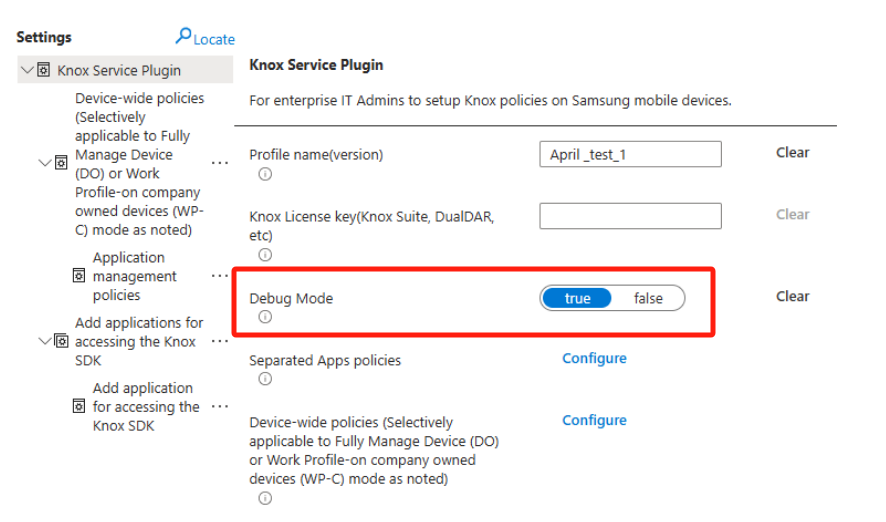Clear the Debug Mode setting
The width and height of the screenshot is (886, 522).
pyautogui.click(x=792, y=296)
